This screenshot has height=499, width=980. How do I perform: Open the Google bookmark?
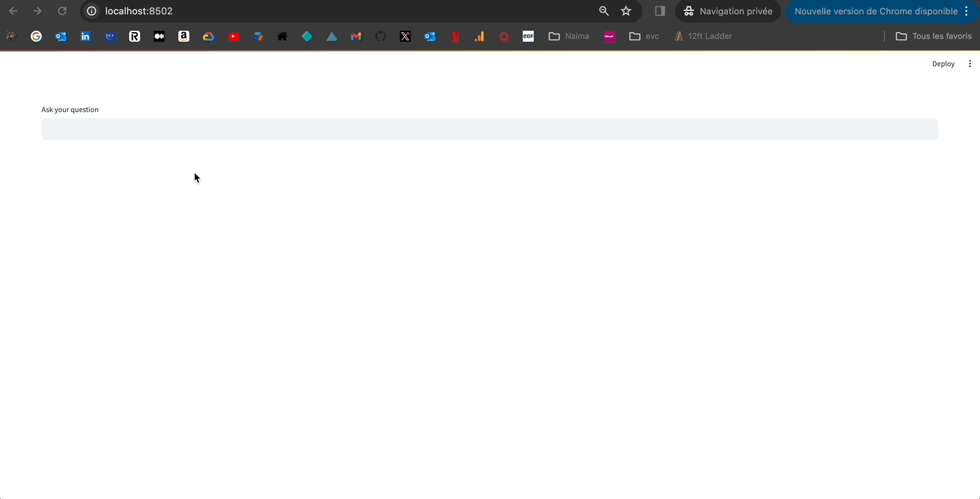36,36
